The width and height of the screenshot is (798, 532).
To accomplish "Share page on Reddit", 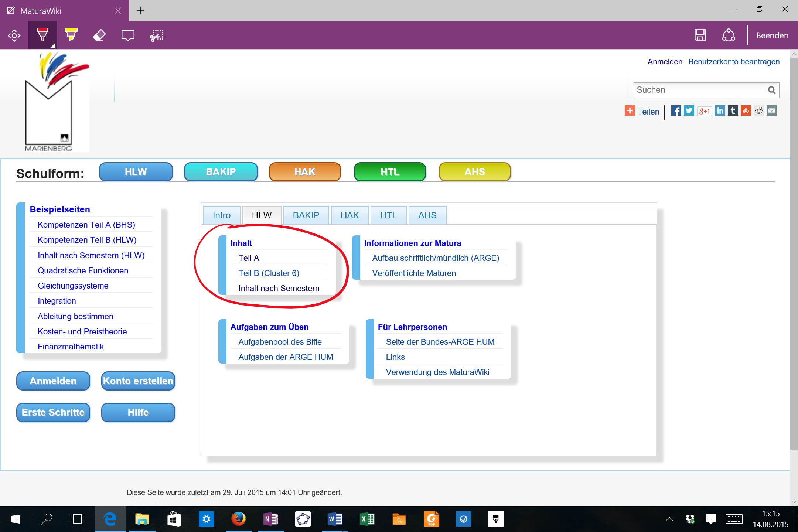I will [x=759, y=111].
